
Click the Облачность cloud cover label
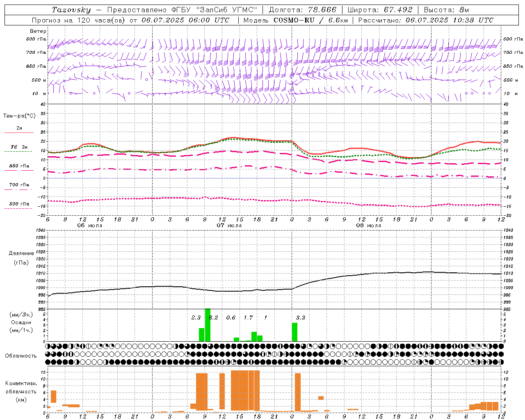coord(21,356)
